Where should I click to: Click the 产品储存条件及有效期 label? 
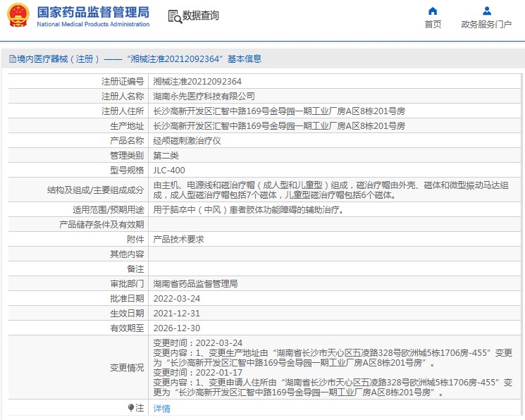pos(101,224)
